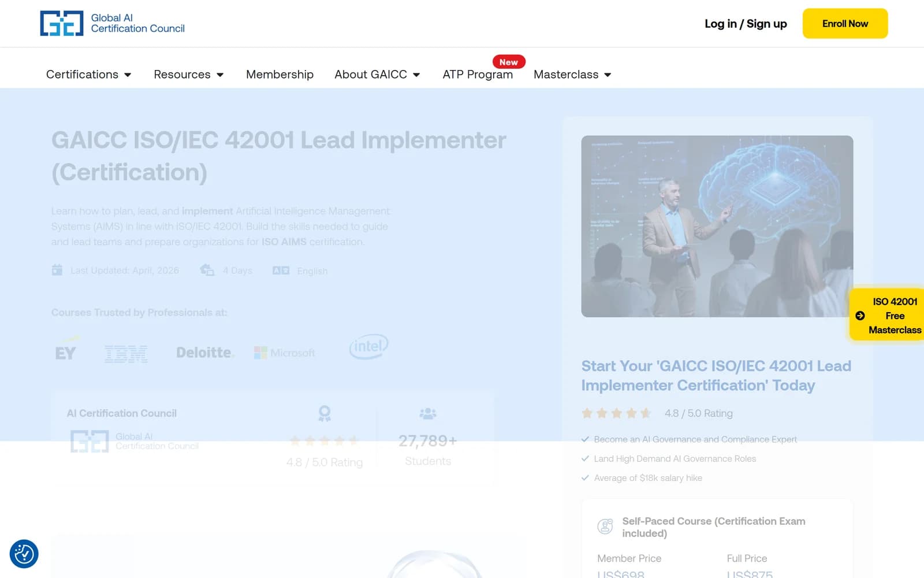Click the calendar icon beside Last Updated
This screenshot has width=924, height=578.
[57, 270]
